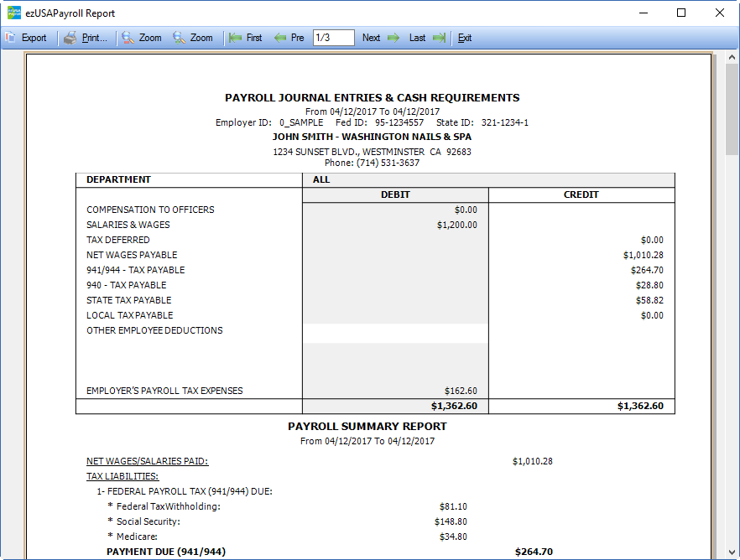Click the first Zoom magnifier icon
The height and width of the screenshot is (560, 740).
click(x=128, y=38)
